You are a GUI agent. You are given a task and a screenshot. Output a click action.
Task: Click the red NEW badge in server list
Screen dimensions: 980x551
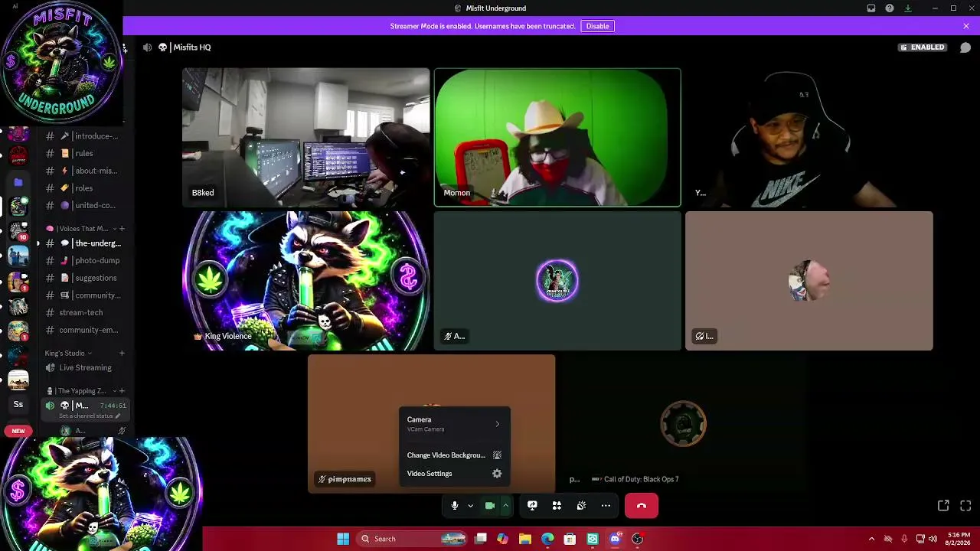pyautogui.click(x=18, y=431)
